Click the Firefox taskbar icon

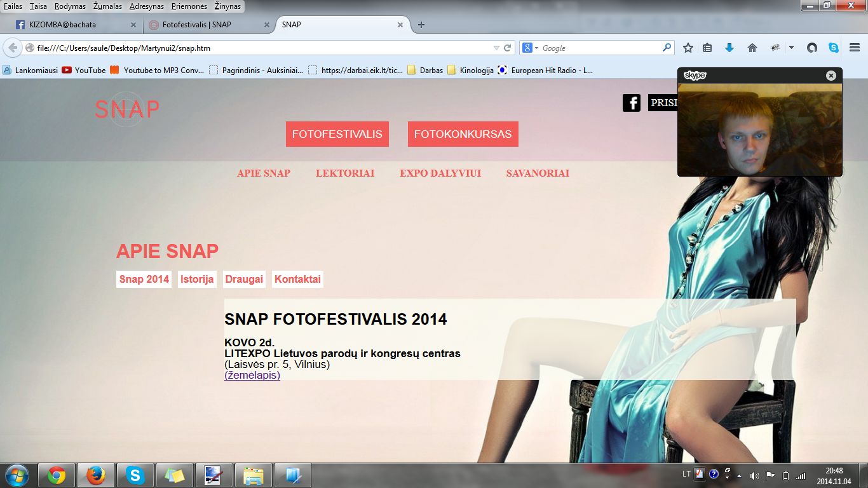pos(96,475)
